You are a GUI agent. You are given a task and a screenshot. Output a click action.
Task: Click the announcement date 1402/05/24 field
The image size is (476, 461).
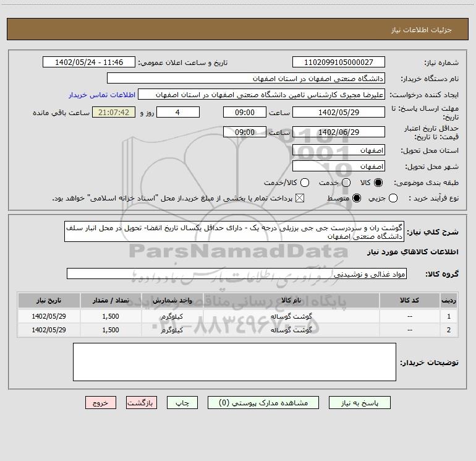point(89,62)
